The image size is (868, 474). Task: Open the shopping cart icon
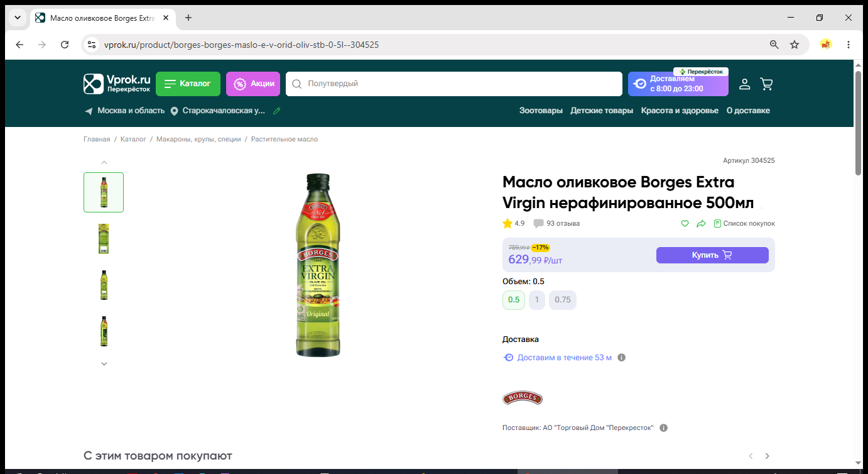[x=766, y=84]
